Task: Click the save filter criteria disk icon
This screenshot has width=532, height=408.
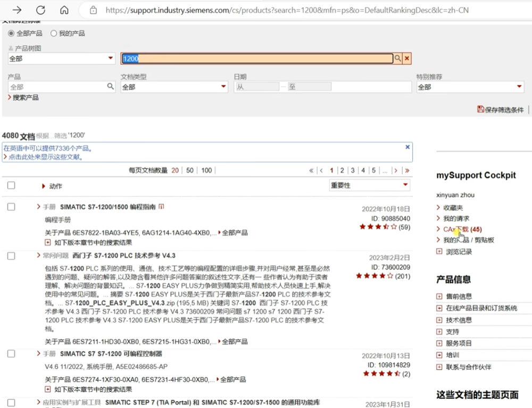Action: pos(480,109)
